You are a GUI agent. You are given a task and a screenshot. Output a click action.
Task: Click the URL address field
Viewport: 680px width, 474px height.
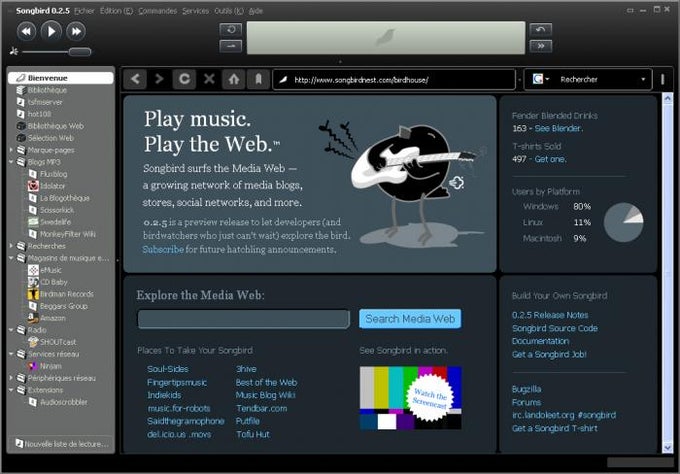click(x=394, y=80)
